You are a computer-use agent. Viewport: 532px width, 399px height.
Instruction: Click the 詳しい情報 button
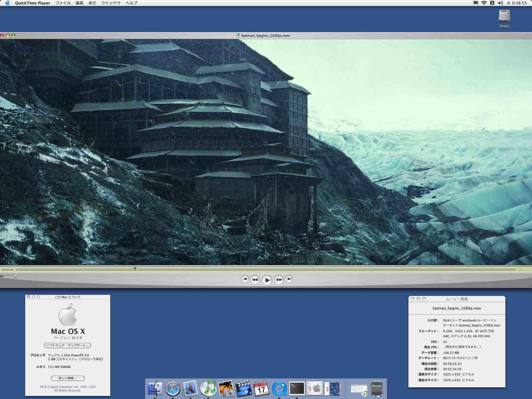(x=68, y=378)
